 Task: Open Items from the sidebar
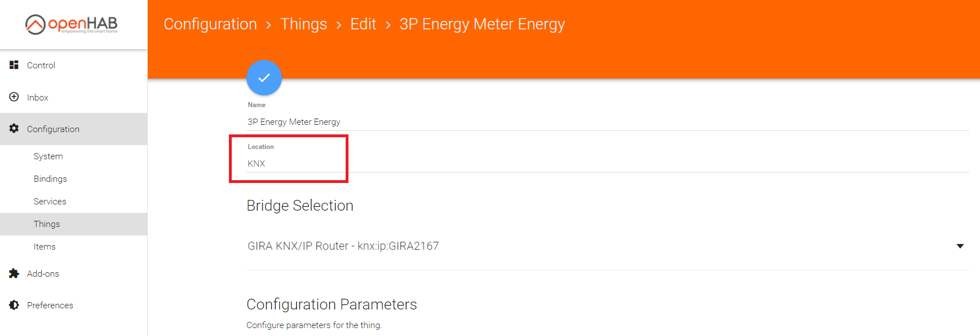pos(45,247)
